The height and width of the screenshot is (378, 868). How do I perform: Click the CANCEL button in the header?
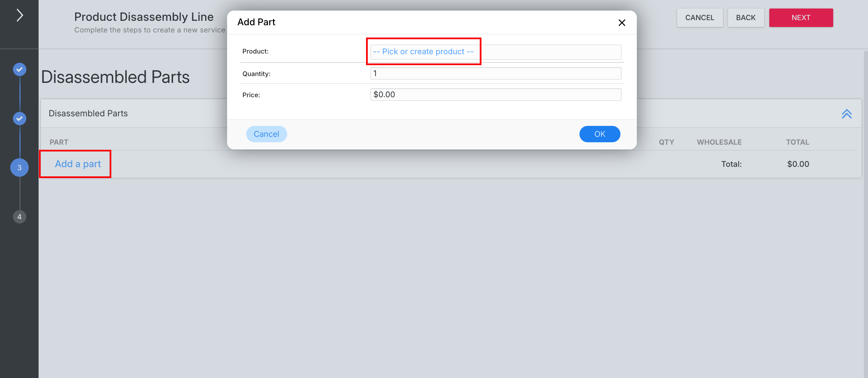point(700,18)
